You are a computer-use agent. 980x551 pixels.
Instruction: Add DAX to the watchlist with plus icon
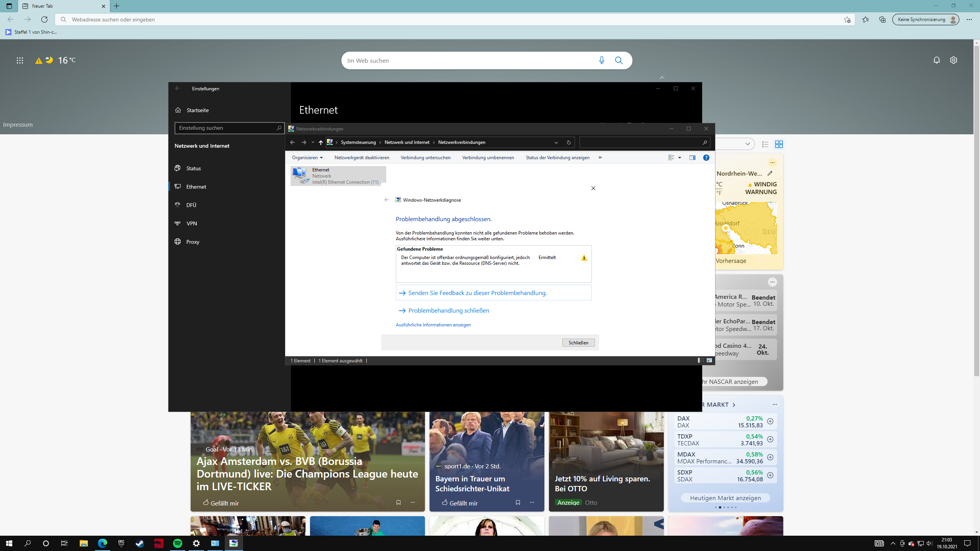tap(770, 421)
